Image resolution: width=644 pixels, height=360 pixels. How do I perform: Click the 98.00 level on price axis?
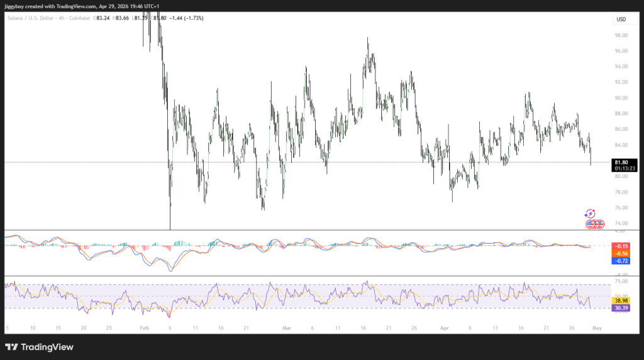(x=621, y=35)
